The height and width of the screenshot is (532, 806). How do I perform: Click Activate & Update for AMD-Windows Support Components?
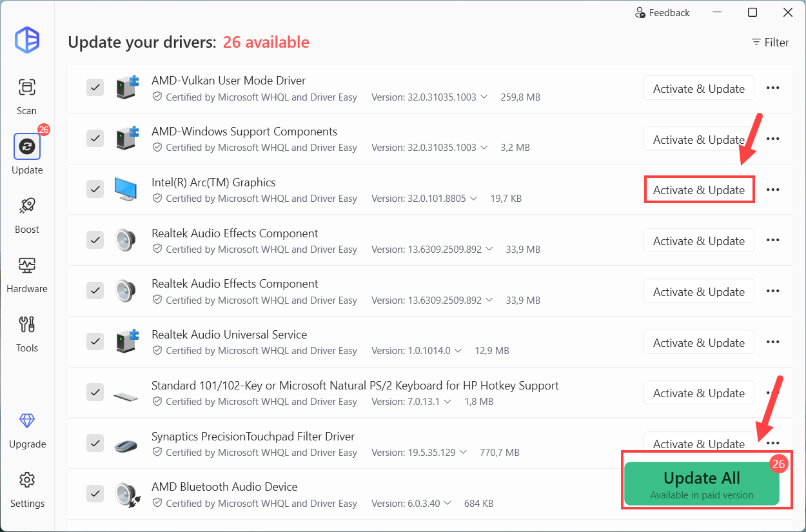tap(699, 139)
